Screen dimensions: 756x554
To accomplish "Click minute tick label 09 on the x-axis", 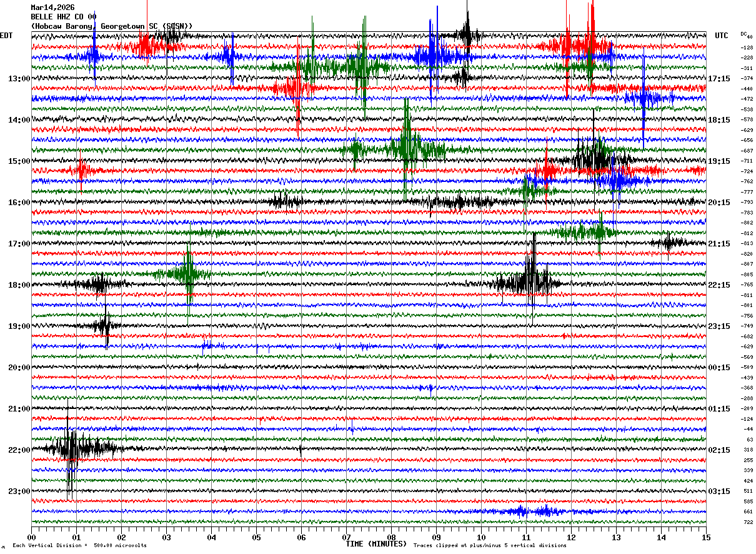I will pyautogui.click(x=436, y=536).
